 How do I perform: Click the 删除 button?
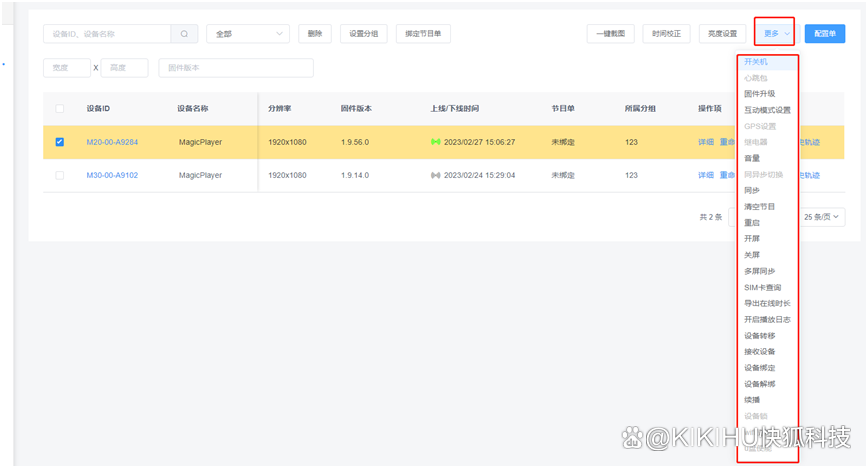(x=315, y=33)
